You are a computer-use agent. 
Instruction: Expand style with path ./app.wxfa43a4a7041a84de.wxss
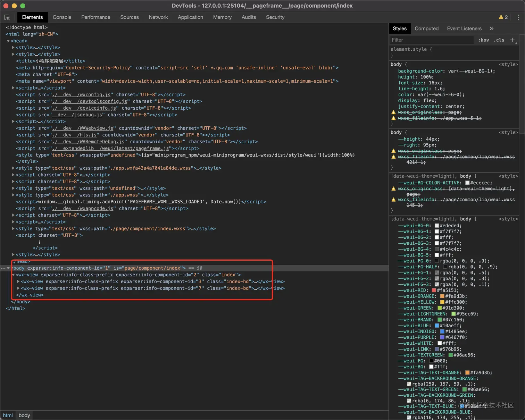13,168
